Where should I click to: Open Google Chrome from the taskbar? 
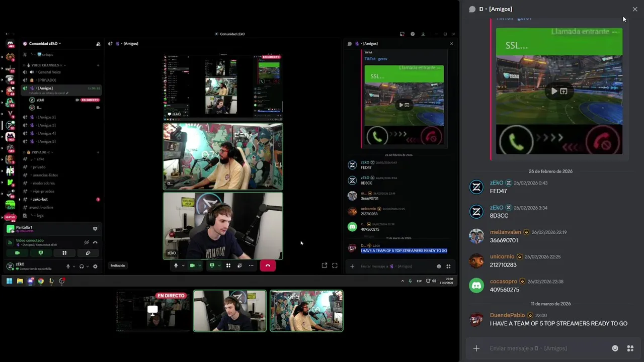click(x=41, y=281)
